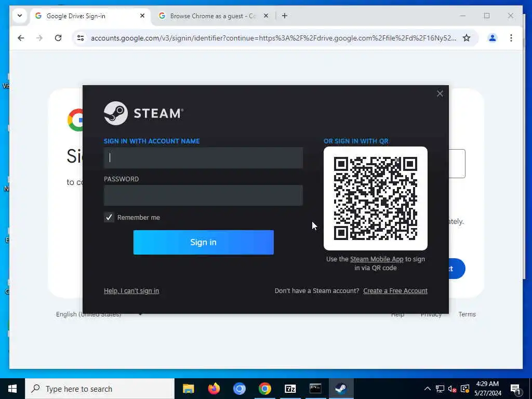Open 7-Zip from taskbar
Screen dimensions: 532x399
[290, 389]
